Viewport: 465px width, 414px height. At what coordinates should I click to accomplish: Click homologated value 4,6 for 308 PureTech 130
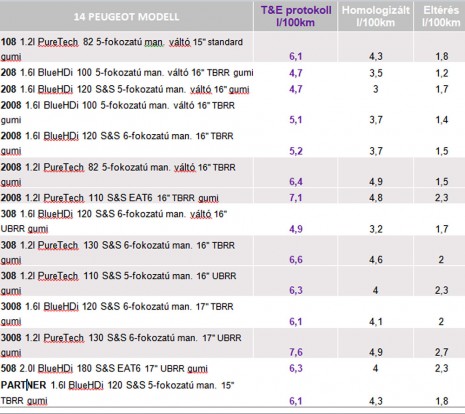pyautogui.click(x=376, y=259)
